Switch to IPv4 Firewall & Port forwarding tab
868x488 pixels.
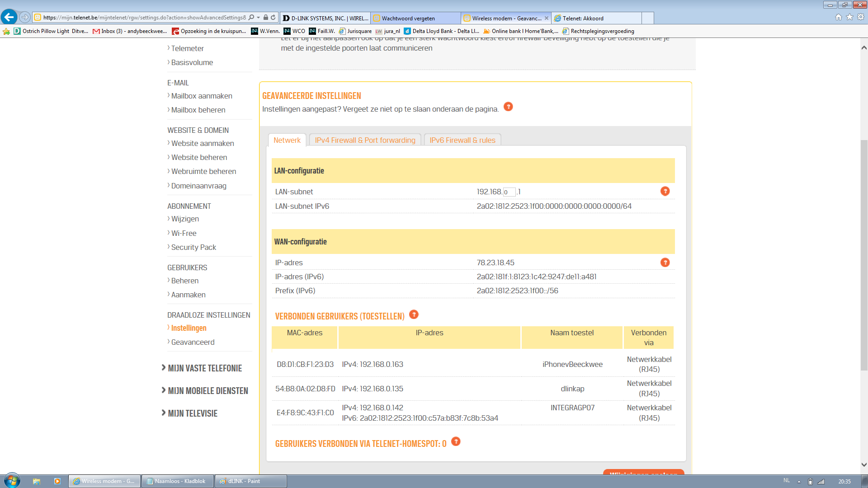tap(365, 140)
